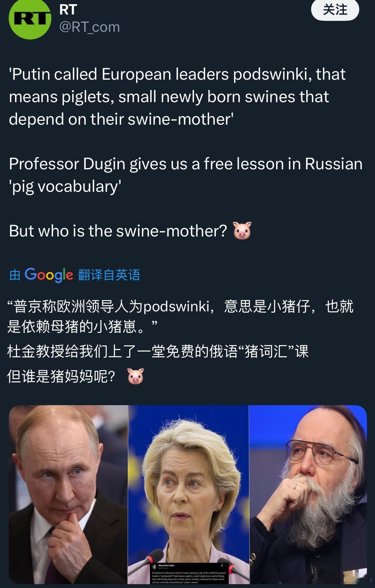Tap the English tweet text about podswinki
This screenshot has width=375, height=588.
(x=177, y=97)
